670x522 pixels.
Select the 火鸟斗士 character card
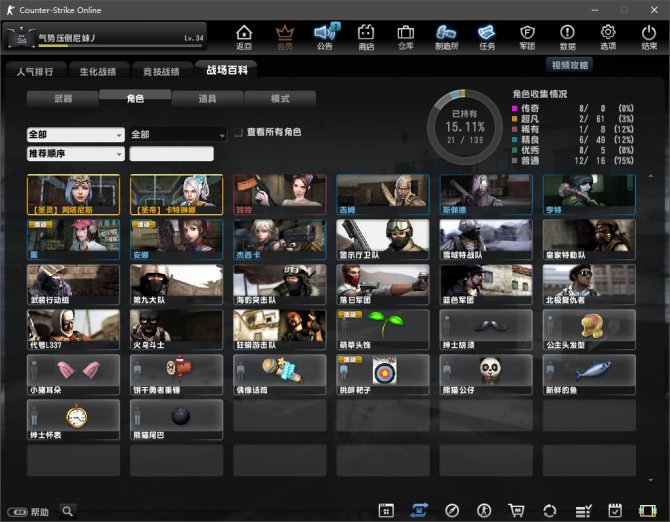point(176,330)
